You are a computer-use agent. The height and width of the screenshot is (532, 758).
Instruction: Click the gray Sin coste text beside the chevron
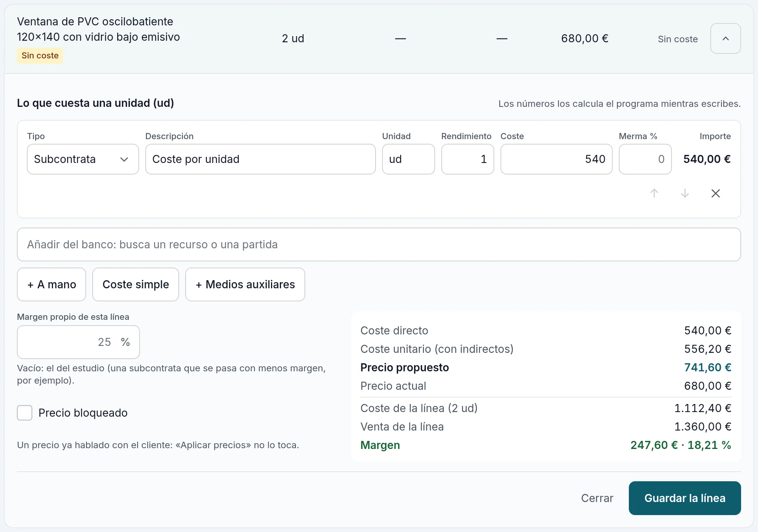(x=678, y=39)
